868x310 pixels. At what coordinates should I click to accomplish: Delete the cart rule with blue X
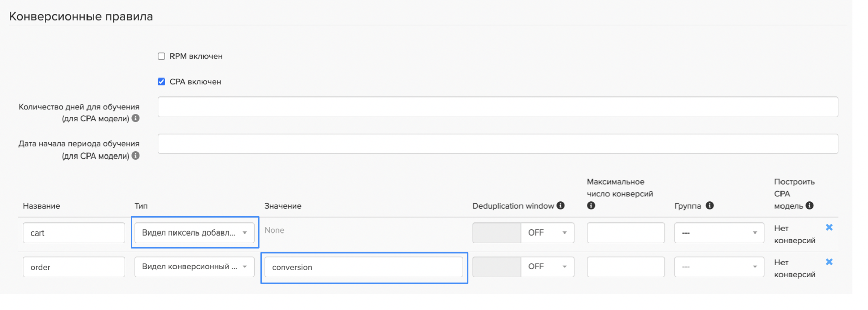tap(829, 228)
